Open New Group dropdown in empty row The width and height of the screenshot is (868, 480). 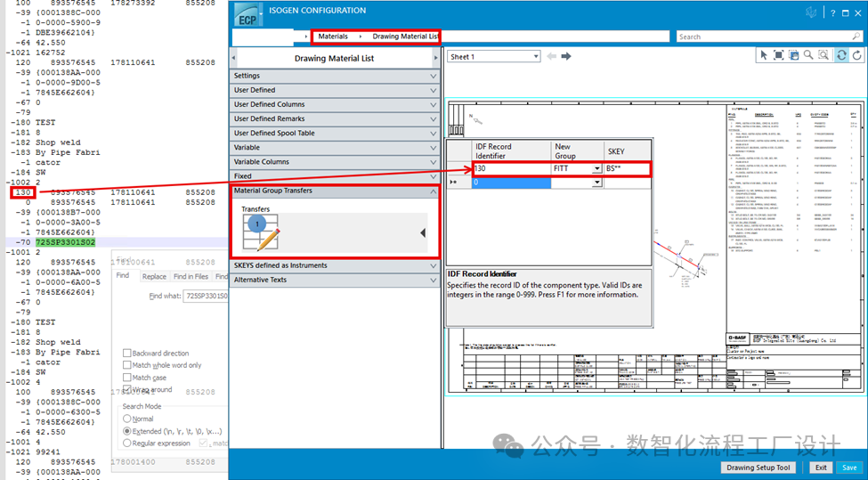[x=596, y=183]
